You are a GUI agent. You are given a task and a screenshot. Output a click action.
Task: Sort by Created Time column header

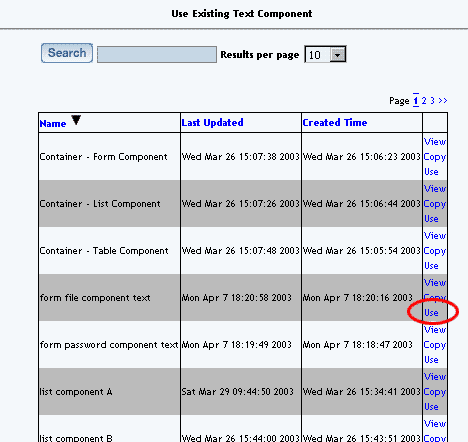[x=335, y=122]
